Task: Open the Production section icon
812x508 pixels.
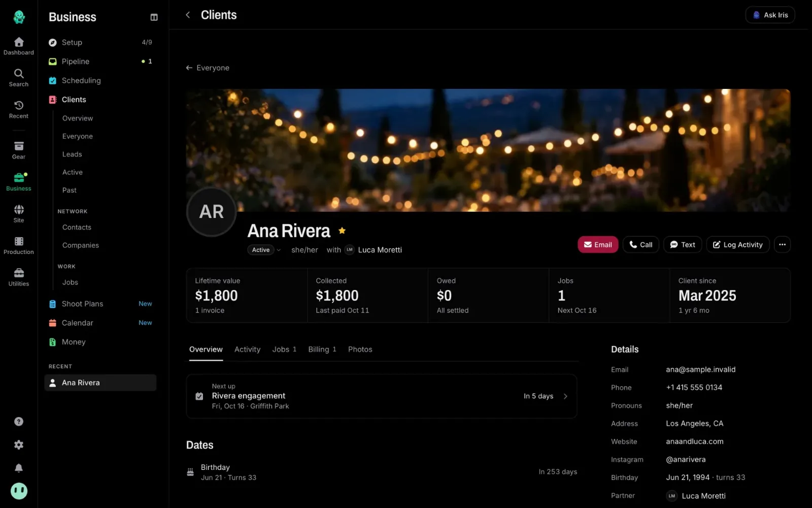Action: tap(19, 246)
